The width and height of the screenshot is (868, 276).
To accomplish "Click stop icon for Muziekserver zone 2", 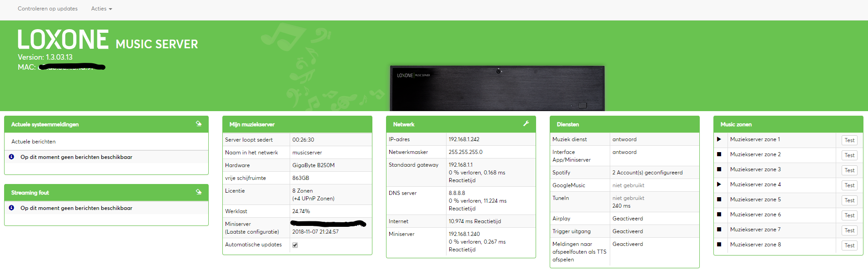I will [719, 154].
